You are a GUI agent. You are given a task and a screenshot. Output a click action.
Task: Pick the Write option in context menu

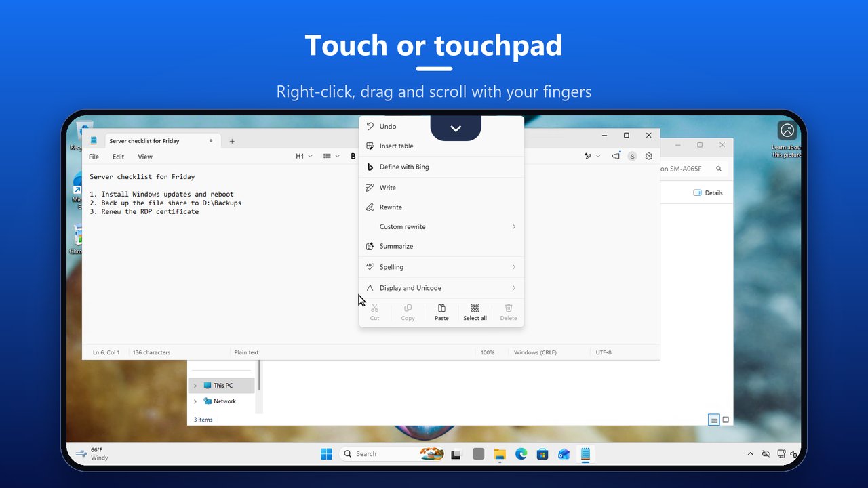[x=441, y=188]
